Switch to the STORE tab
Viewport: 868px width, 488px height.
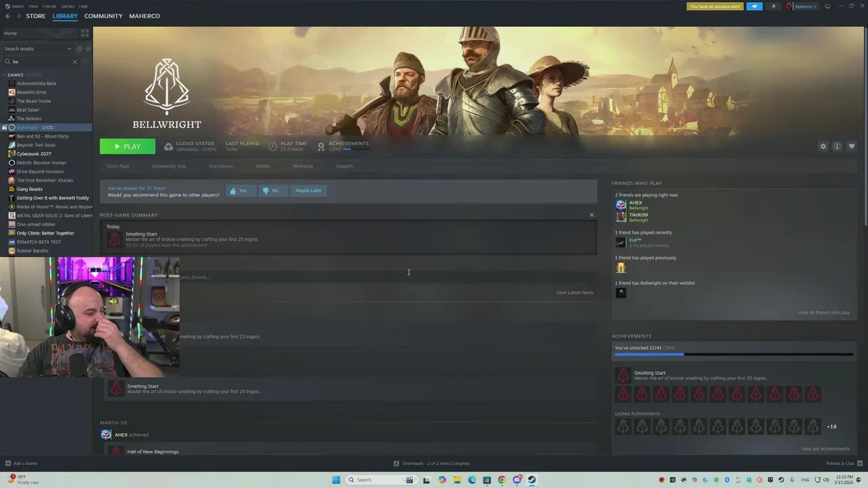click(x=36, y=16)
